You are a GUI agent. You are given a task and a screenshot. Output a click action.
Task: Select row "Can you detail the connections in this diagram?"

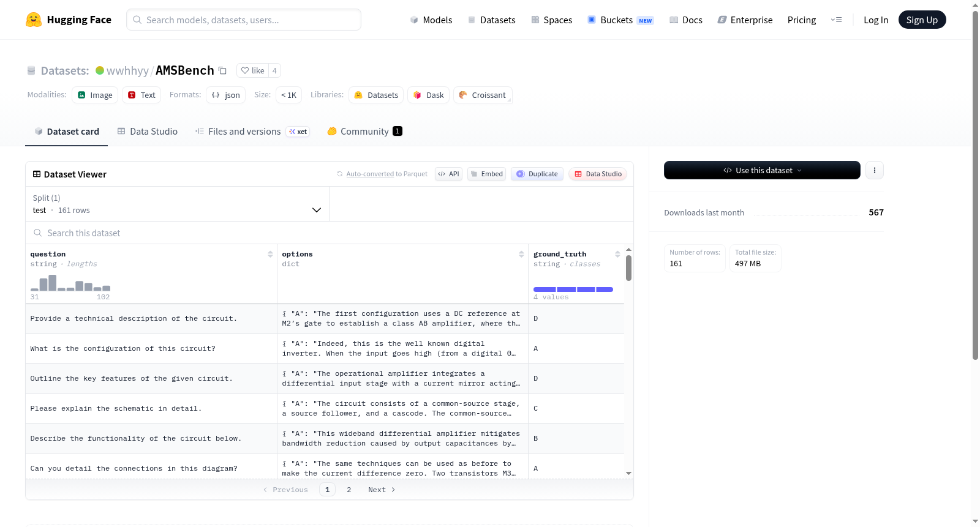pos(325,468)
